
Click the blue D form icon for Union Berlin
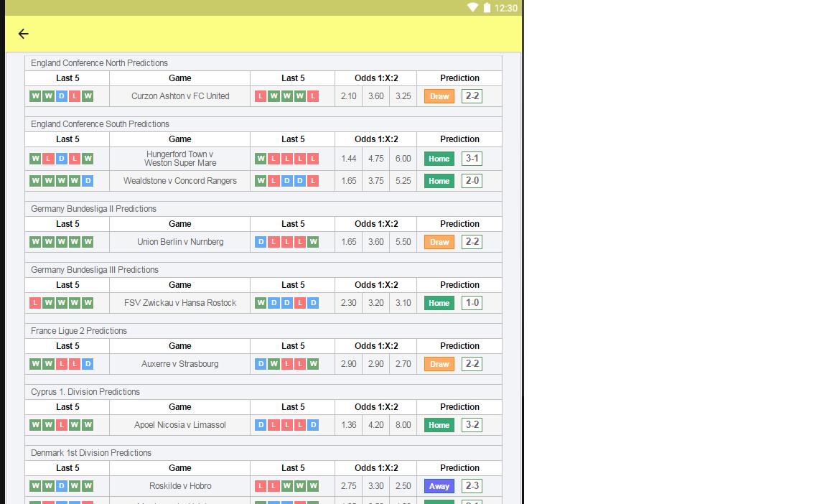click(x=261, y=242)
